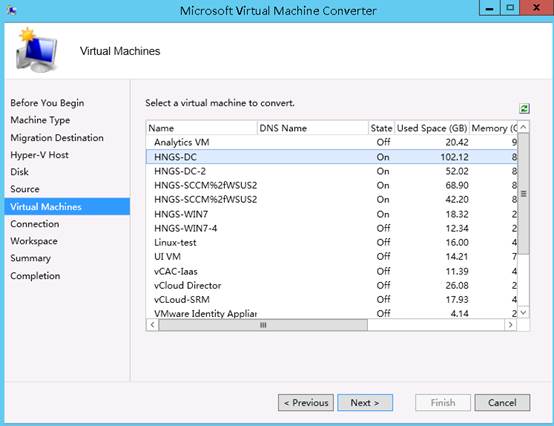Select the Migration Destination step
Image resolution: width=554 pixels, height=426 pixels.
coord(57,137)
